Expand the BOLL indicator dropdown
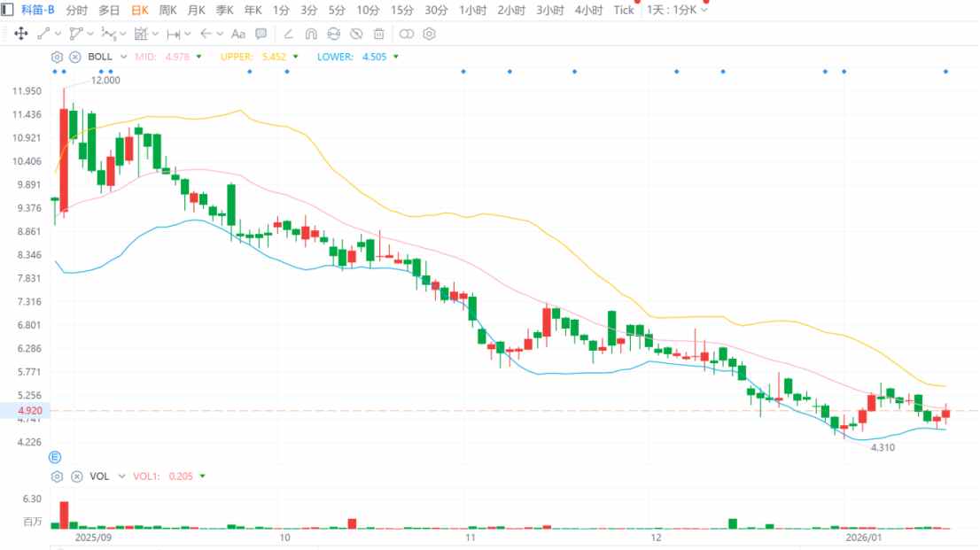The height and width of the screenshot is (550, 980). click(x=124, y=57)
